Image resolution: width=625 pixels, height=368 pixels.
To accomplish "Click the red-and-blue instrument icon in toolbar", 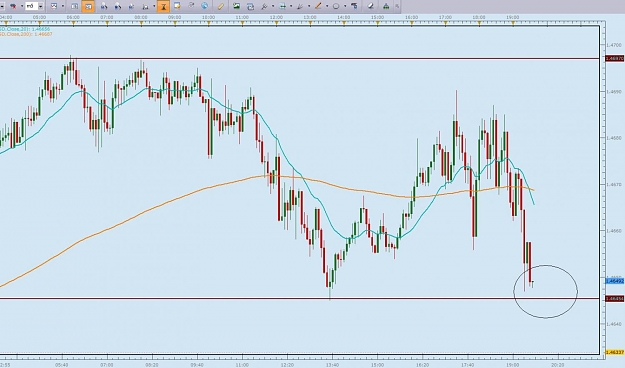I will point(13,6).
